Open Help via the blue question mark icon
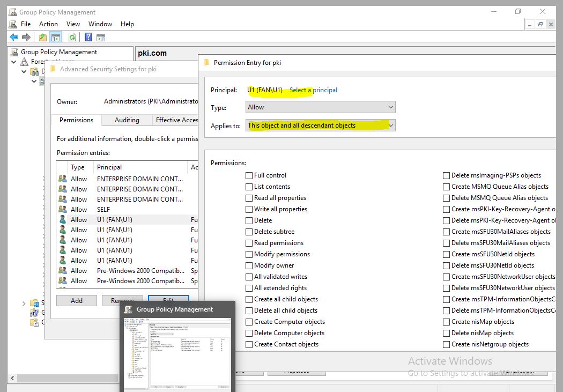563x392 pixels. point(88,38)
